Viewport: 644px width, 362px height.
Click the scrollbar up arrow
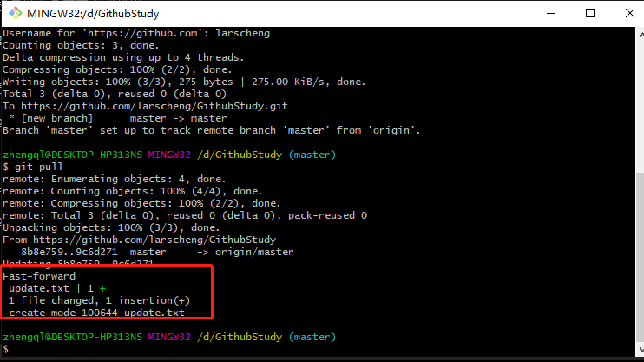pos(641,35)
